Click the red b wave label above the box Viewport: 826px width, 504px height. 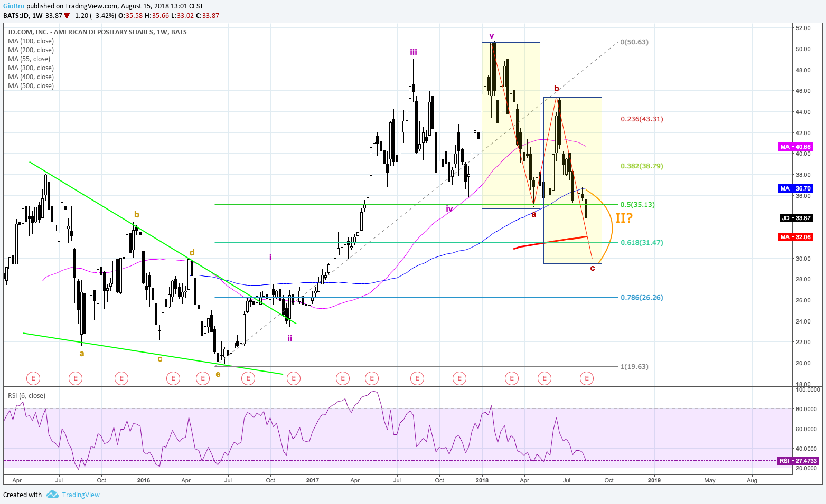[x=556, y=88]
